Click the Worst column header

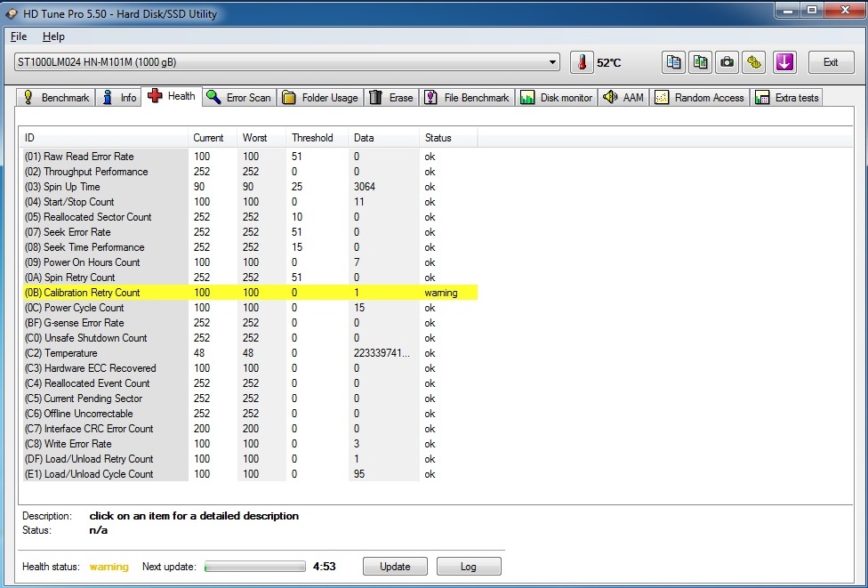click(261, 138)
